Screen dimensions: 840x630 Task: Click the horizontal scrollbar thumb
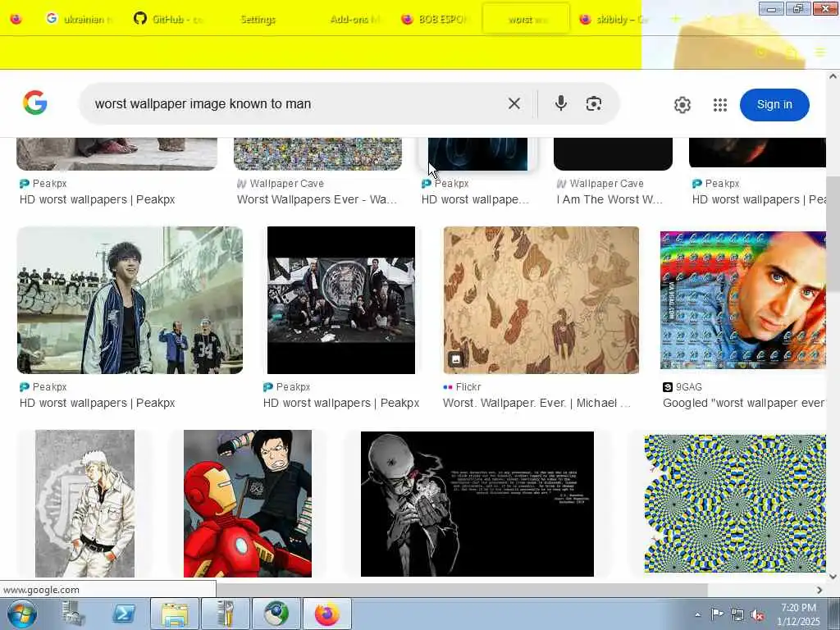[x=462, y=590]
